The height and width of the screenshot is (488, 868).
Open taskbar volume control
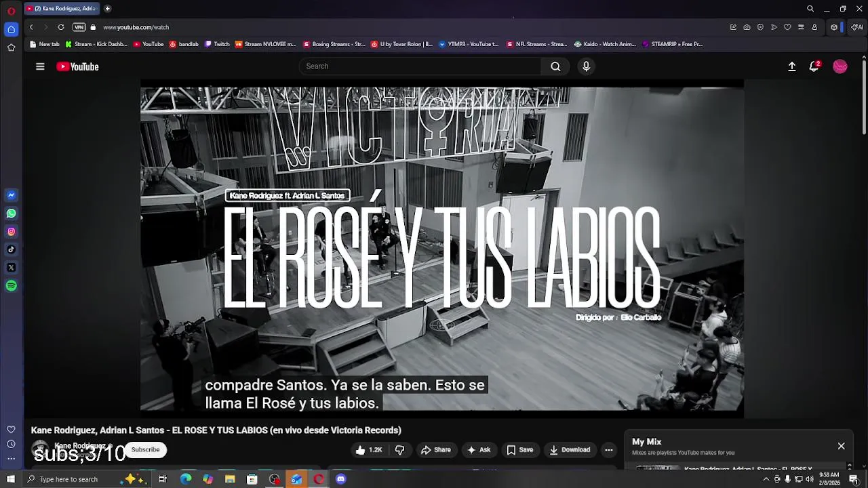click(810, 479)
